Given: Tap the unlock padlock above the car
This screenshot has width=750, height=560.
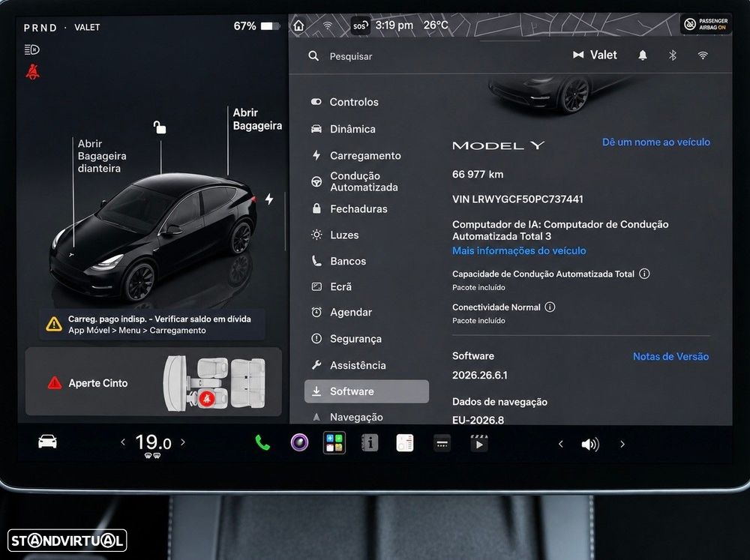Looking at the screenshot, I should (159, 127).
